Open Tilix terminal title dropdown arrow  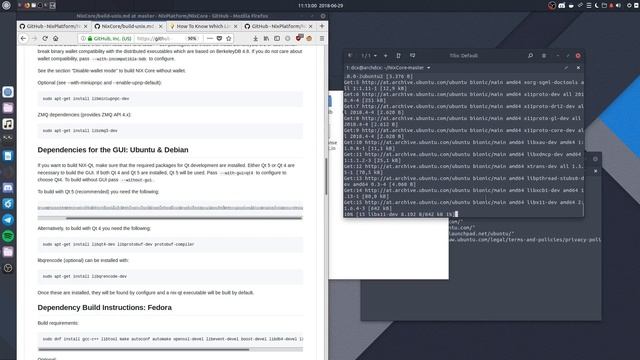429,68
